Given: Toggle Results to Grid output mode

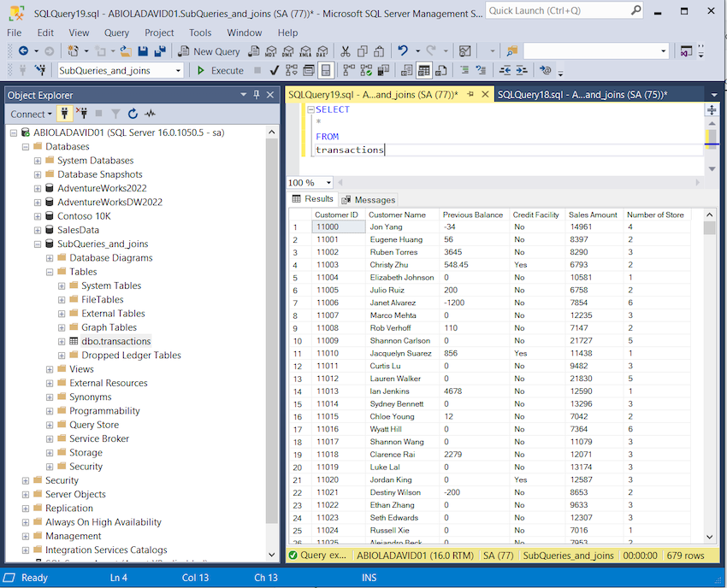Looking at the screenshot, I should tap(424, 71).
